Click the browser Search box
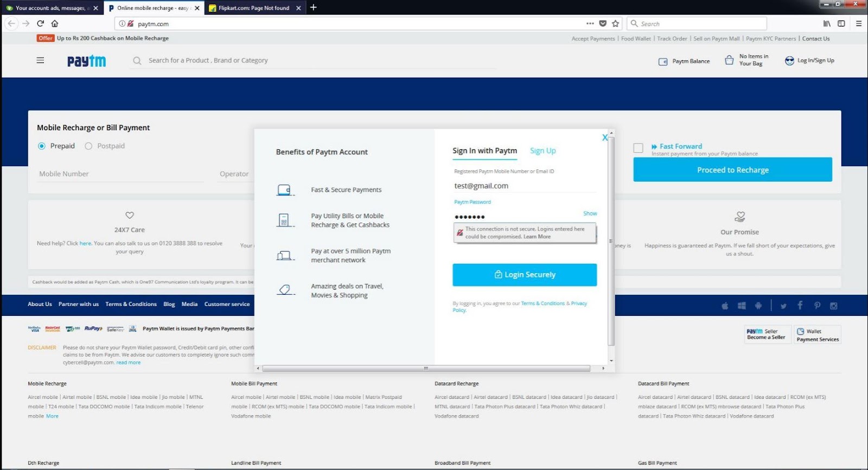This screenshot has width=868, height=470. tap(697, 23)
